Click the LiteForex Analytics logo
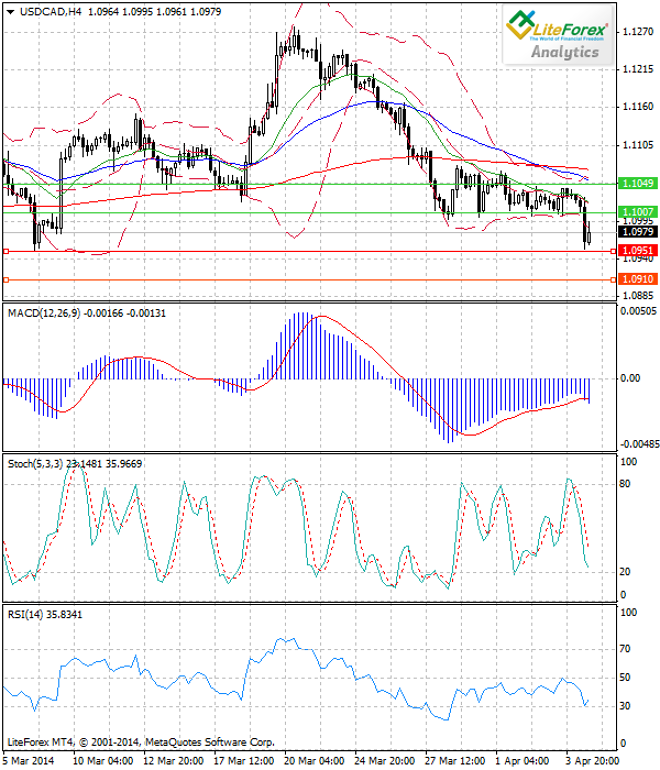Viewport: 660px width, 770px height. pyautogui.click(x=558, y=35)
